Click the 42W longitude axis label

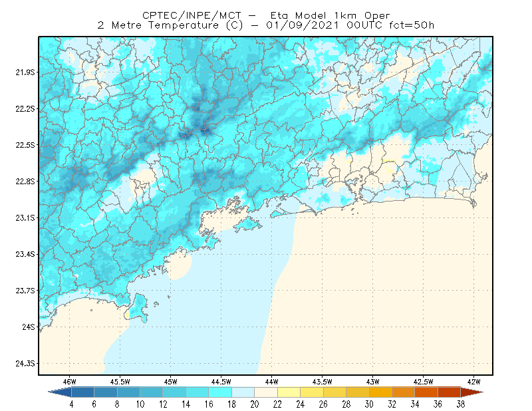click(473, 382)
